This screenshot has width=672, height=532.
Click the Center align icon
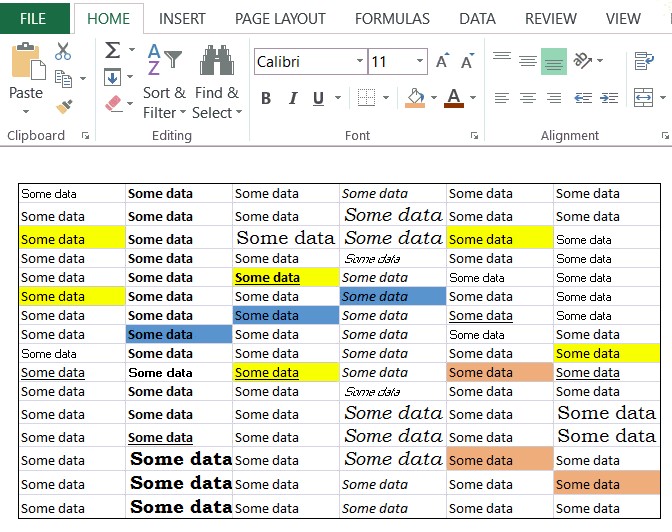click(528, 98)
